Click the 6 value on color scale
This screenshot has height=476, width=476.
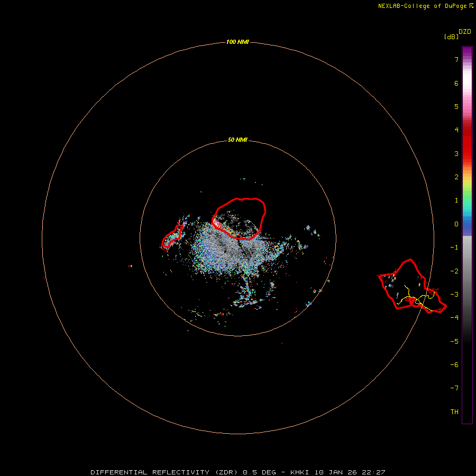tap(456, 83)
